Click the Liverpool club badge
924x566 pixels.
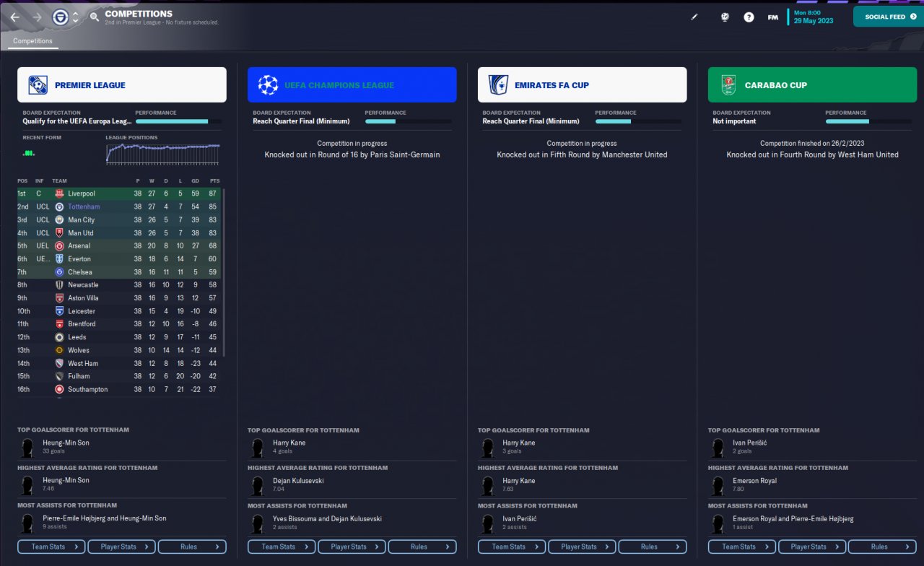[59, 193]
